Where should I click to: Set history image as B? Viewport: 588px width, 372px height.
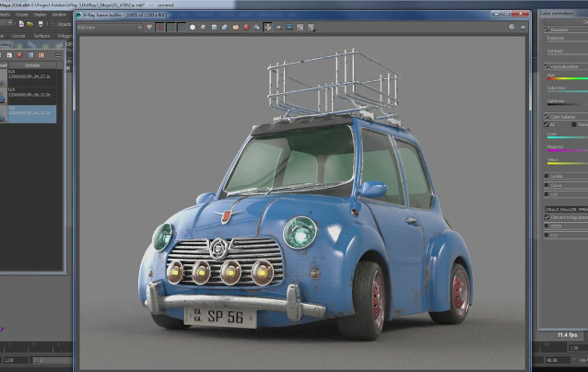coord(41,55)
